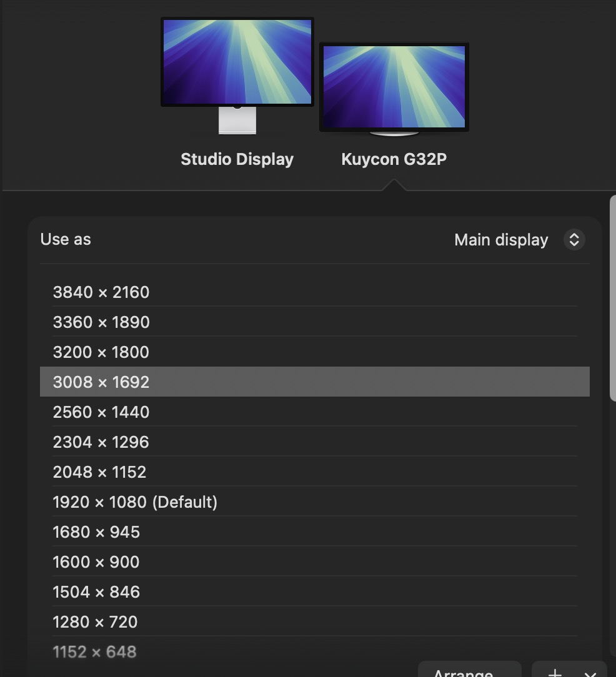
Task: Select the 1920 × 1080 default resolution
Action: (135, 502)
